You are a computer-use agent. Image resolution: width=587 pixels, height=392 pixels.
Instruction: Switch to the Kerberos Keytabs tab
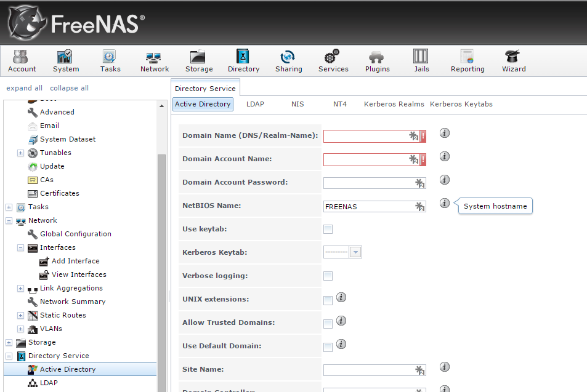[461, 104]
